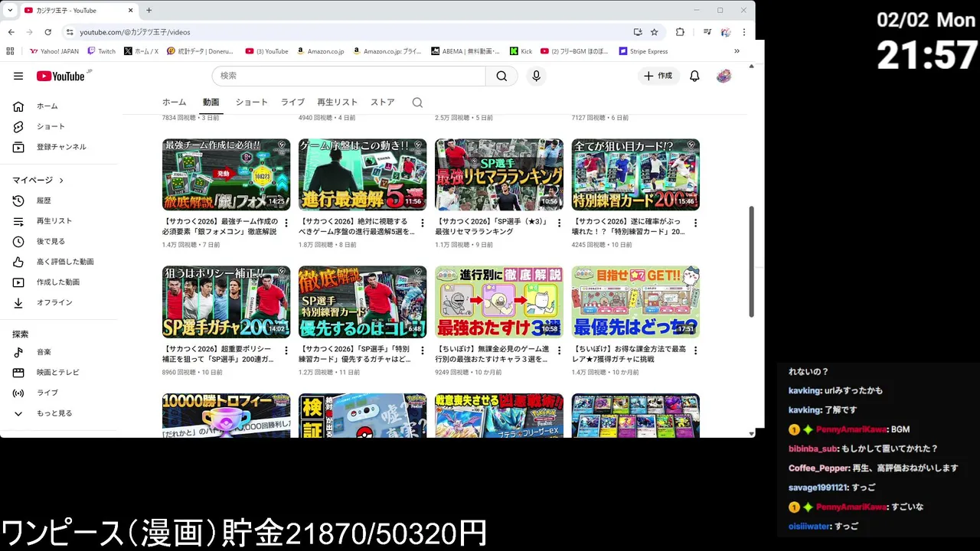The image size is (980, 551).
Task: Click the search magnifier button
Action: [x=501, y=76]
